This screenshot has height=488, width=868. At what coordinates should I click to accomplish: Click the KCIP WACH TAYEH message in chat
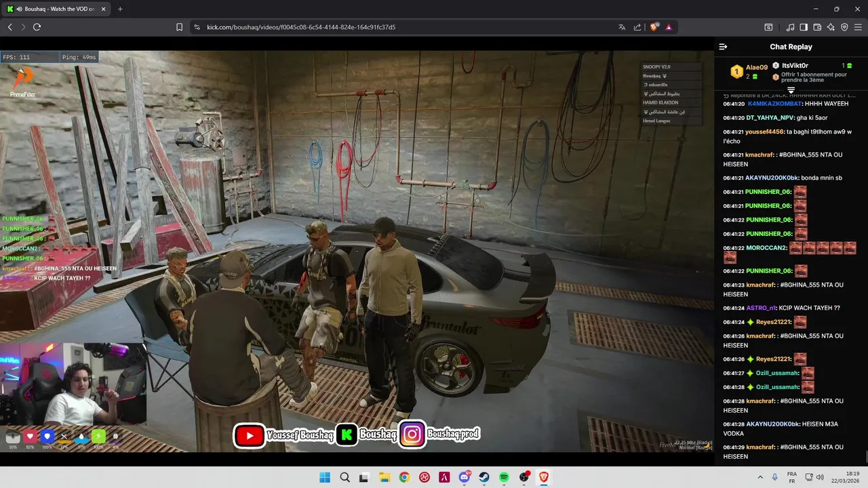point(810,308)
